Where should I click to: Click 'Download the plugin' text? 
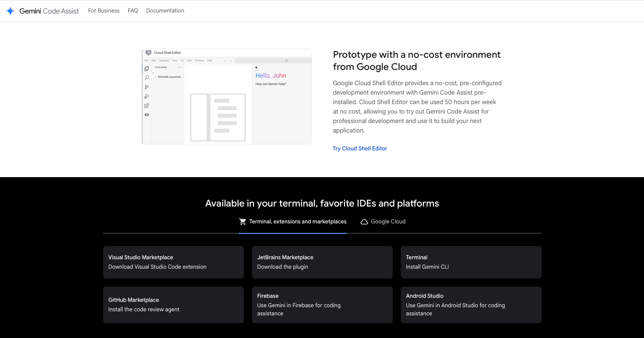[x=282, y=267]
